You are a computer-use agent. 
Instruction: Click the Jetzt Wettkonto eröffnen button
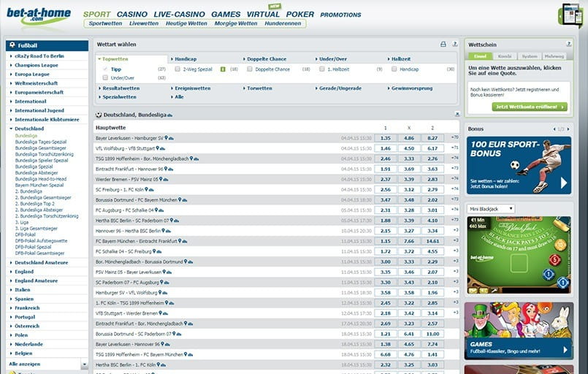(x=530, y=107)
